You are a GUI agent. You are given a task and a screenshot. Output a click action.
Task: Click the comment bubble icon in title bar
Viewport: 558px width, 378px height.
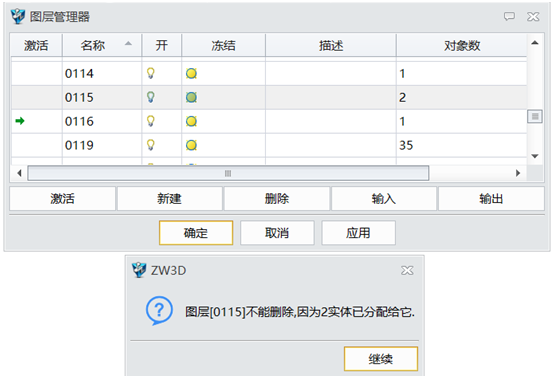[509, 16]
